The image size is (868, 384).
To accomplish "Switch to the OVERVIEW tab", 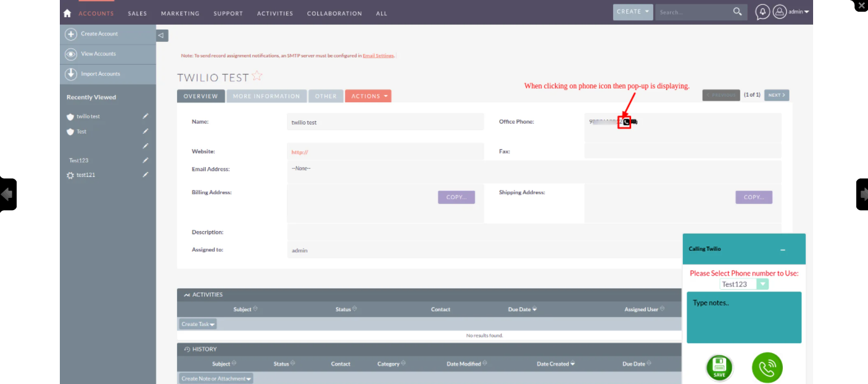I will tap(201, 96).
